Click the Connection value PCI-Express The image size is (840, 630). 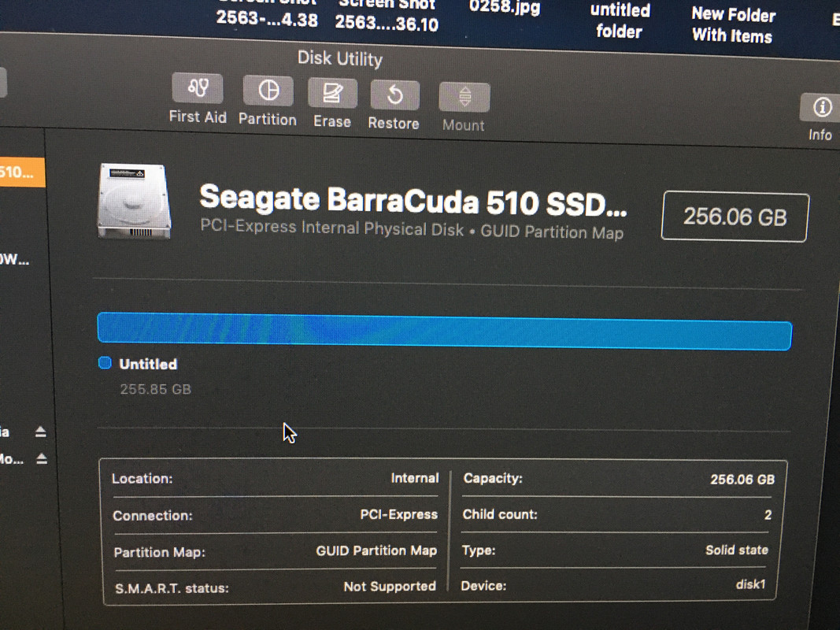pos(398,514)
